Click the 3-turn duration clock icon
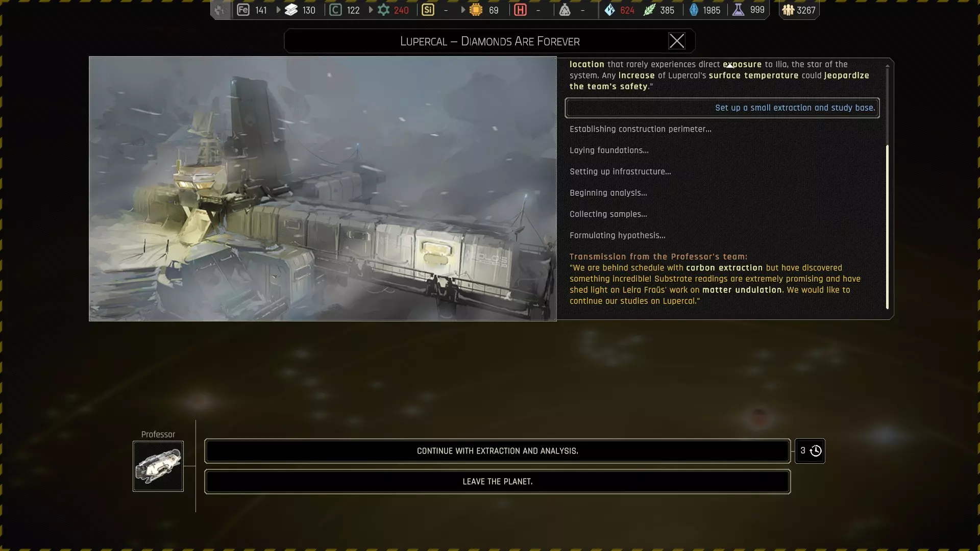 tap(815, 450)
